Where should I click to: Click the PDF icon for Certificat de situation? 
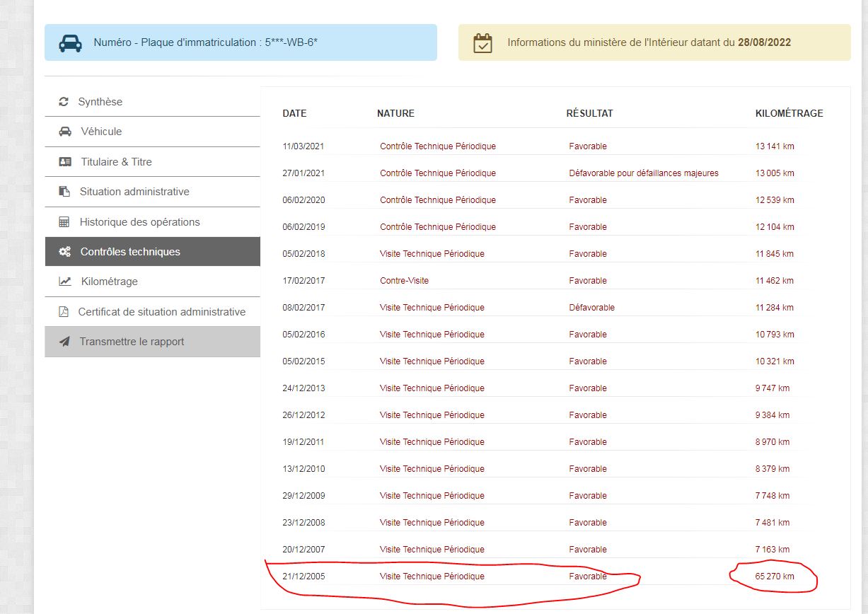pos(64,312)
